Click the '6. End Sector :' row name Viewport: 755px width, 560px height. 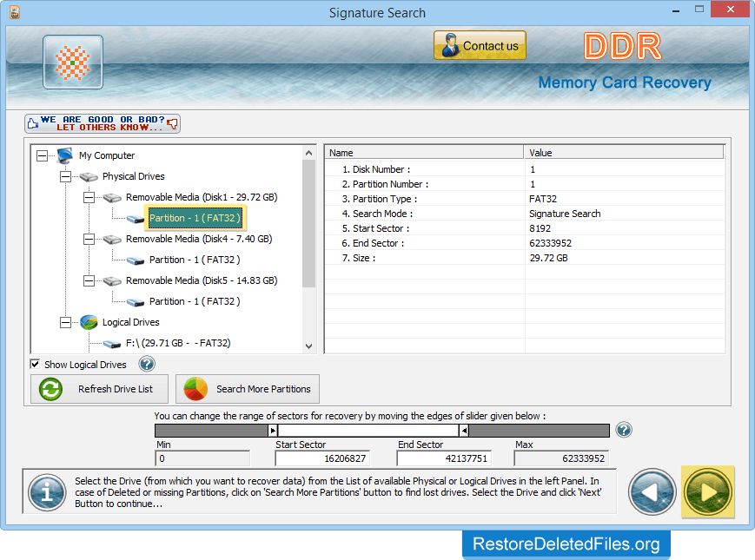[373, 243]
